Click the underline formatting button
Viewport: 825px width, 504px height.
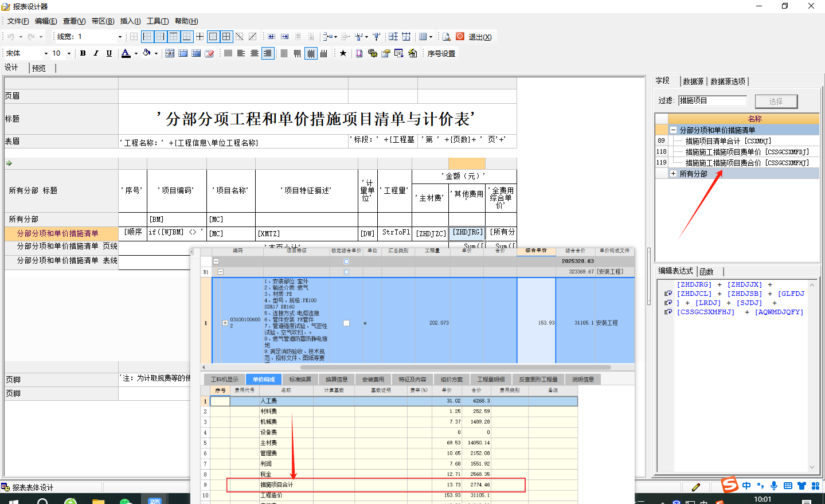[109, 53]
